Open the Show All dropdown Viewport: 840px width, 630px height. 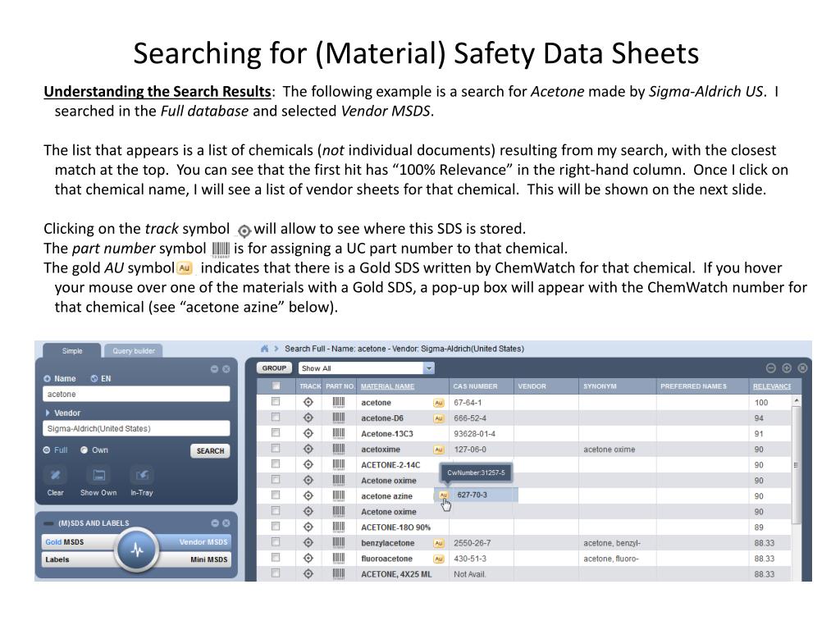tap(367, 368)
